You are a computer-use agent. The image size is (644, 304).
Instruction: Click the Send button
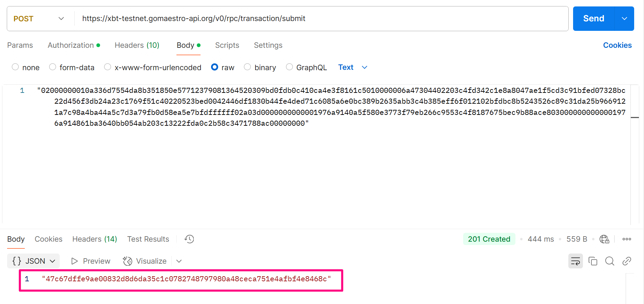point(593,19)
